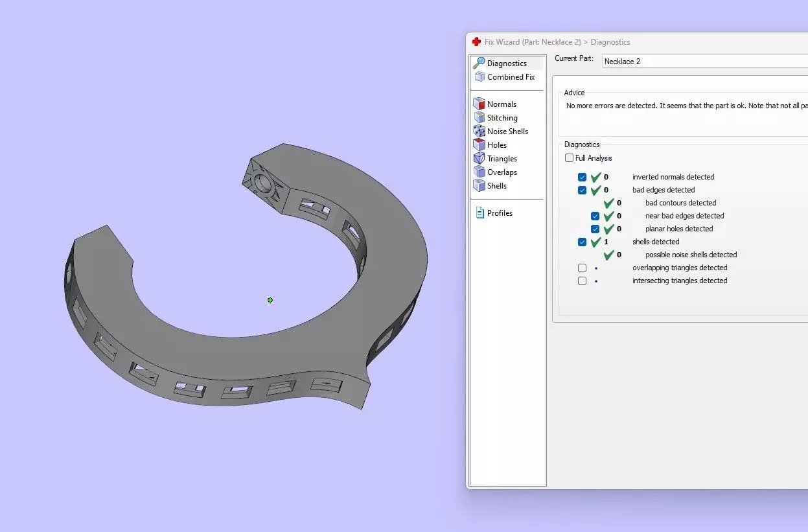
Task: Uncheck shells detected checkbox
Action: click(x=582, y=242)
